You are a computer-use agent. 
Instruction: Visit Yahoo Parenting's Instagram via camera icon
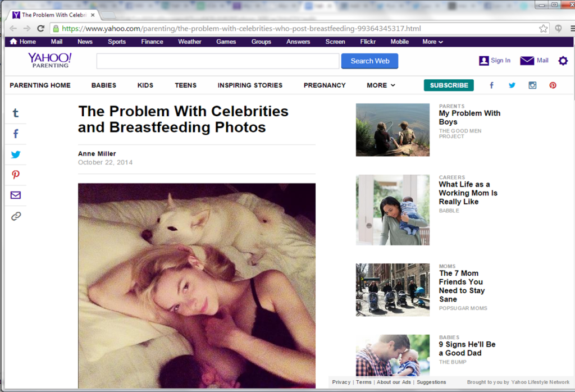pyautogui.click(x=532, y=85)
